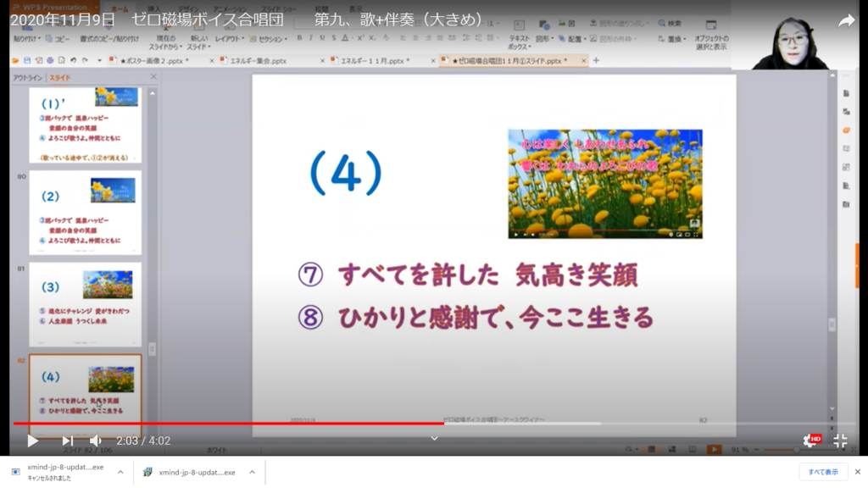
Task: Close the ★ゼロ磁場合唱団１１月①スライド.pptx tab
Action: [583, 61]
